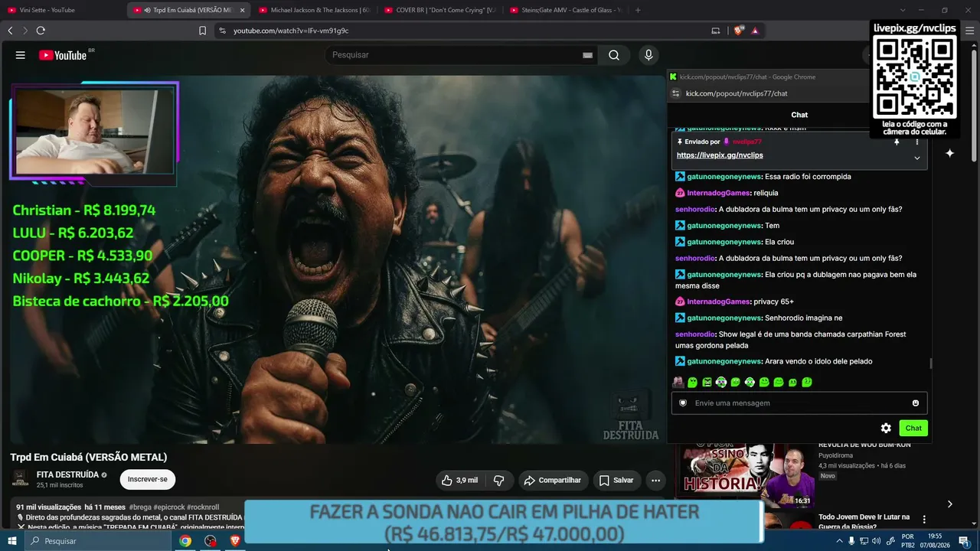Save the video with Salvar

point(616,481)
